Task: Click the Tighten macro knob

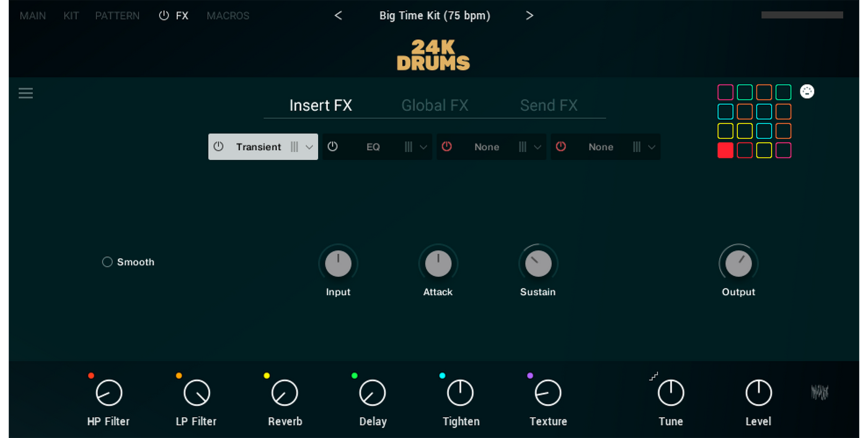Action: (x=460, y=393)
